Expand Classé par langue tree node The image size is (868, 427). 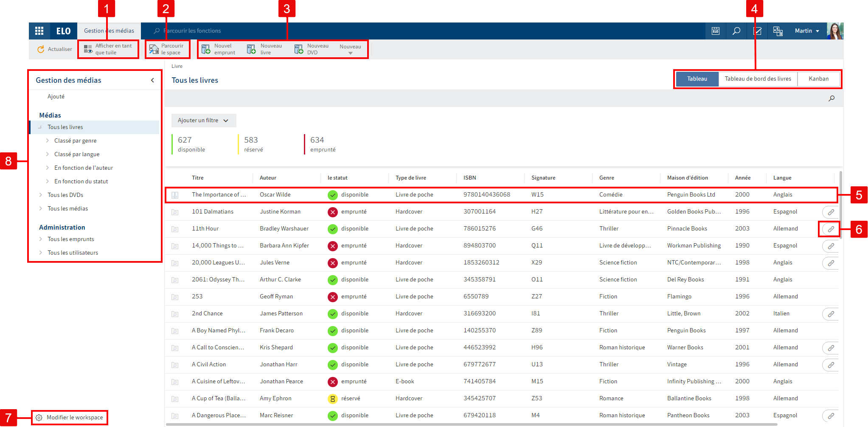[x=48, y=154]
